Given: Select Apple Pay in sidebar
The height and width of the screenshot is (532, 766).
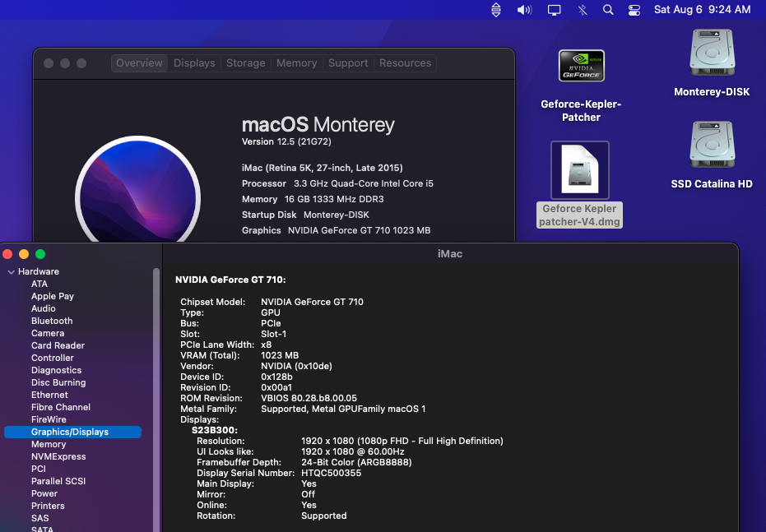Looking at the screenshot, I should [x=53, y=296].
